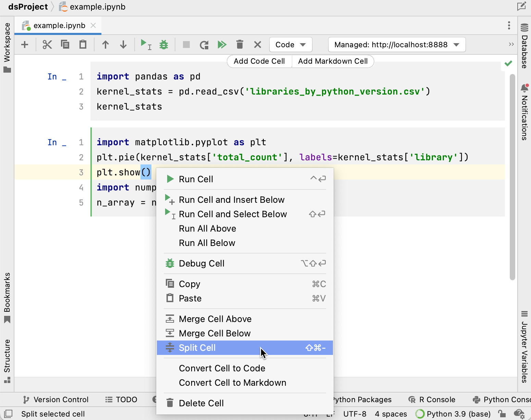Restart the Jupyter kernel
The height and width of the screenshot is (420, 531).
204,44
